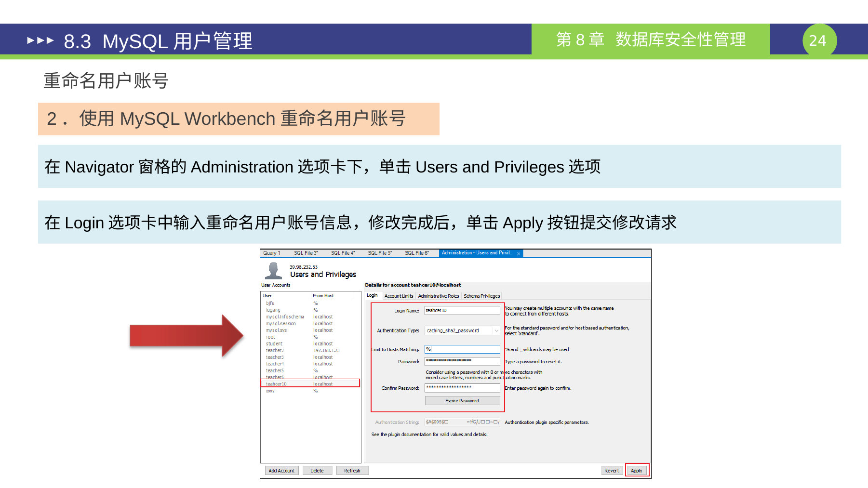Switch to the SQL File 5 tab

[x=380, y=253]
